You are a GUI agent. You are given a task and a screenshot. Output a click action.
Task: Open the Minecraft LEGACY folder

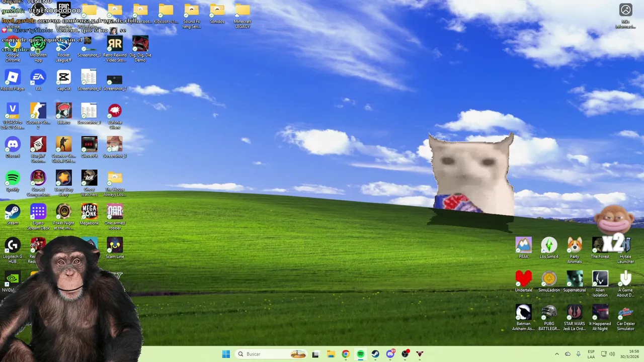[x=243, y=16]
